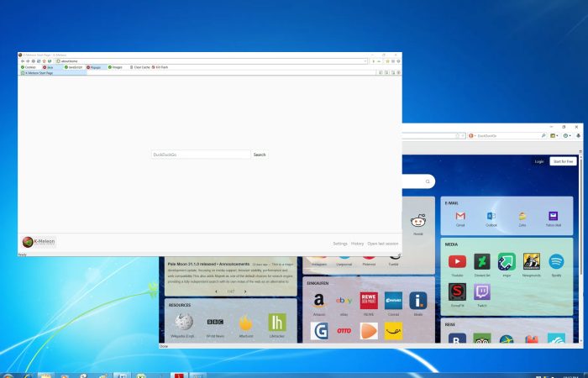
Task: Click the DuckDuckGo search field on start page
Action: [x=201, y=155]
